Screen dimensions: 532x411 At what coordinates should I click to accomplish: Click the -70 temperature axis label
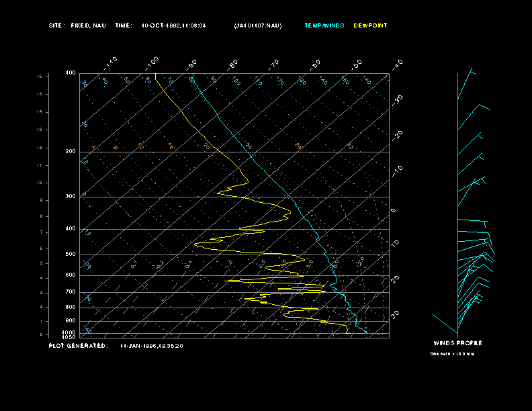pos(273,64)
